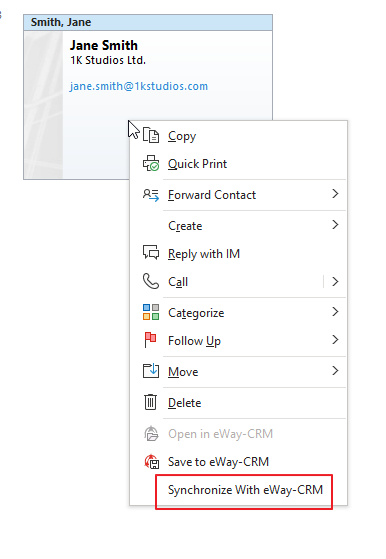Expand the Call submenu arrow

click(335, 282)
